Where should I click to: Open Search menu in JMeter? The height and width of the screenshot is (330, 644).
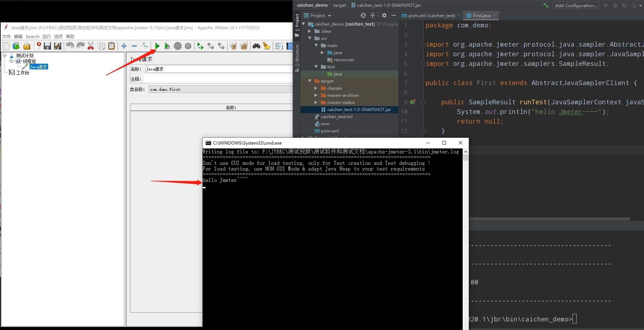(x=32, y=36)
